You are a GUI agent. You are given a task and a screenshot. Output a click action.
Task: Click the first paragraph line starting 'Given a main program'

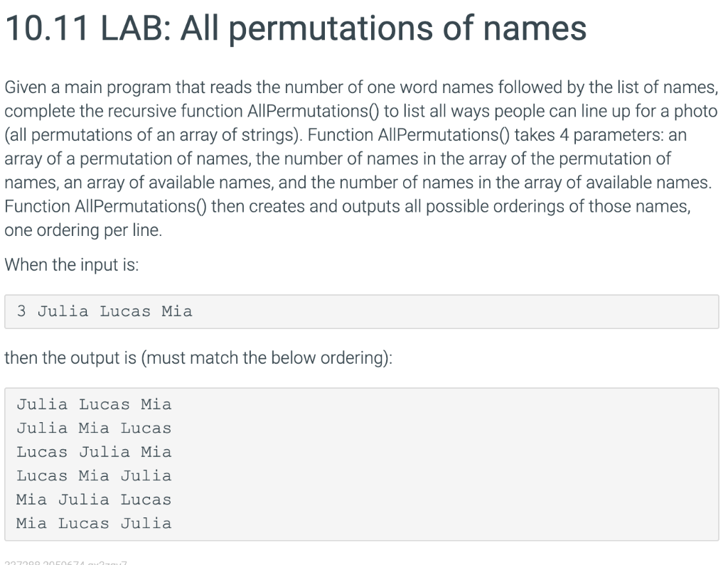coord(361,87)
